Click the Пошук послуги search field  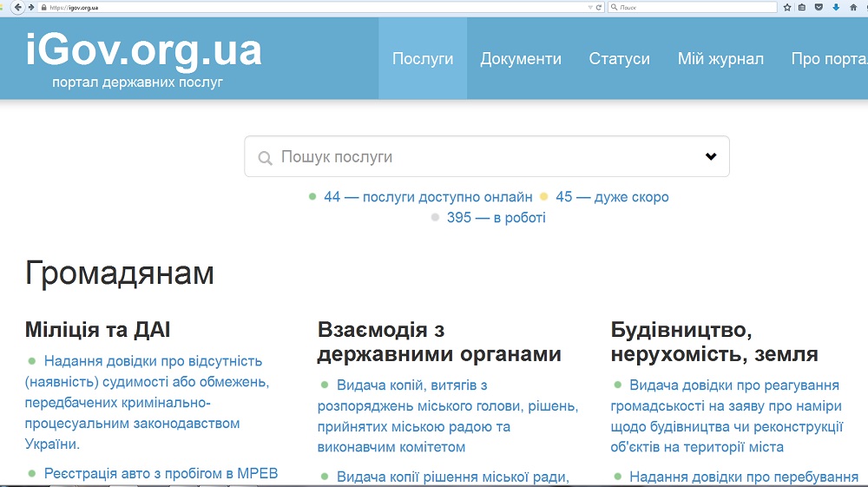(x=486, y=157)
